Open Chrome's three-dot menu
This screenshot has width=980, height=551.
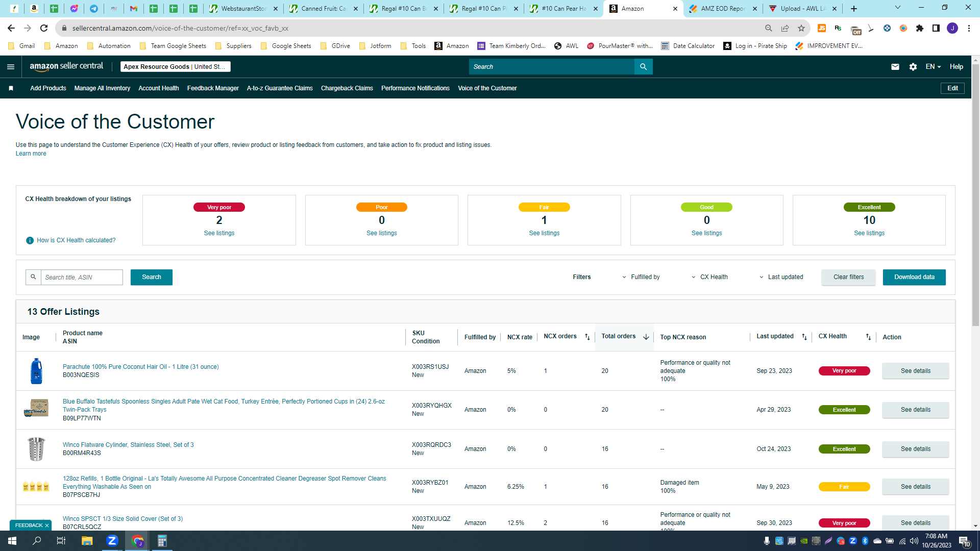tap(969, 28)
